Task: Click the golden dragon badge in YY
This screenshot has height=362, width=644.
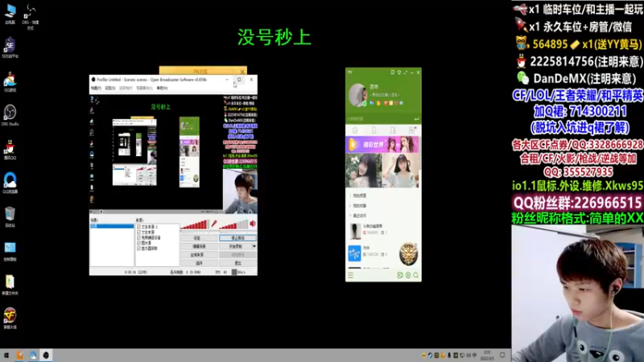Action: [408, 253]
